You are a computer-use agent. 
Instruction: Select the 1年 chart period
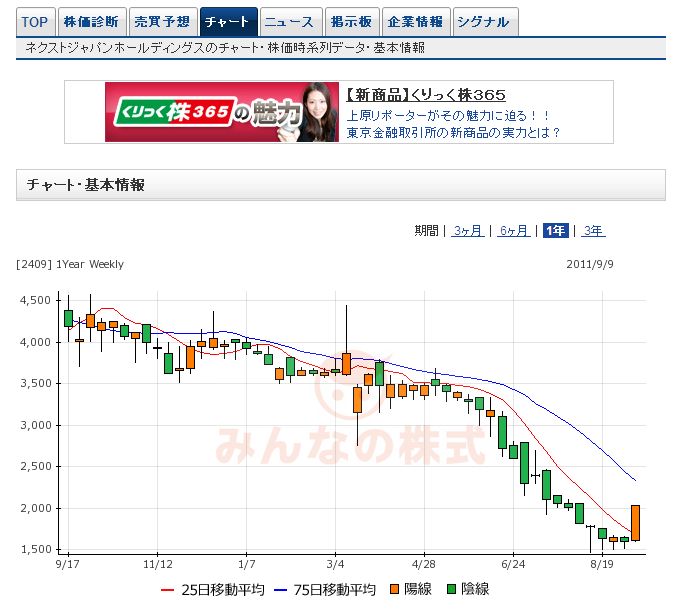555,231
